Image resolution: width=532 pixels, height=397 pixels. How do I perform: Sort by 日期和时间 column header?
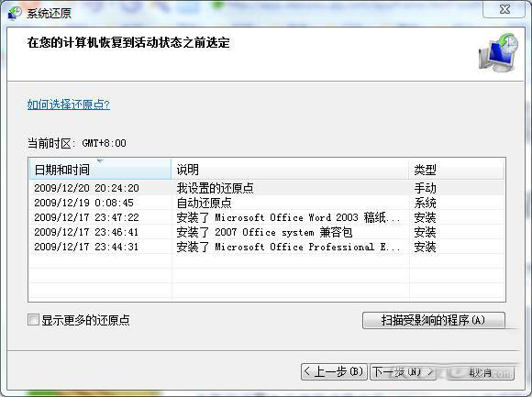pyautogui.click(x=100, y=169)
